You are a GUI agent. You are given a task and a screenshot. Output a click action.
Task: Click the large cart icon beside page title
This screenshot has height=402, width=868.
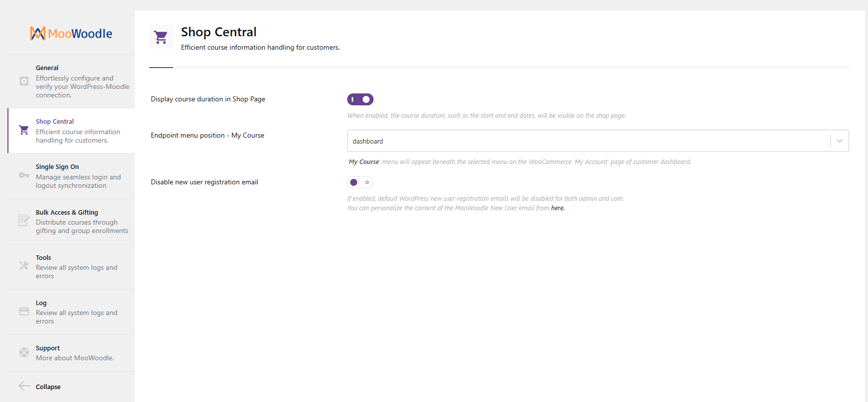click(161, 37)
